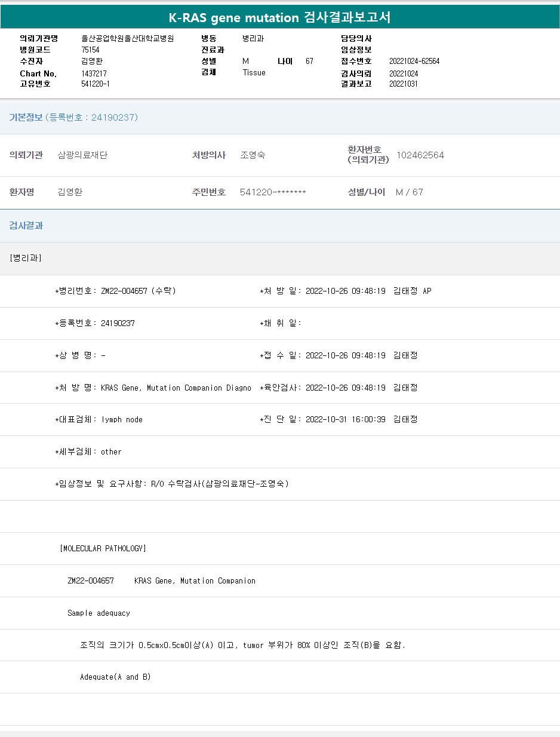Click the hospital code value 75154
This screenshot has width=560, height=737.
(x=90, y=50)
